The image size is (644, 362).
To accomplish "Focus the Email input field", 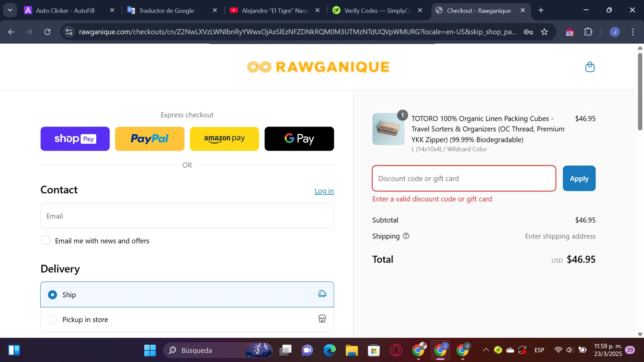I will coord(187,216).
